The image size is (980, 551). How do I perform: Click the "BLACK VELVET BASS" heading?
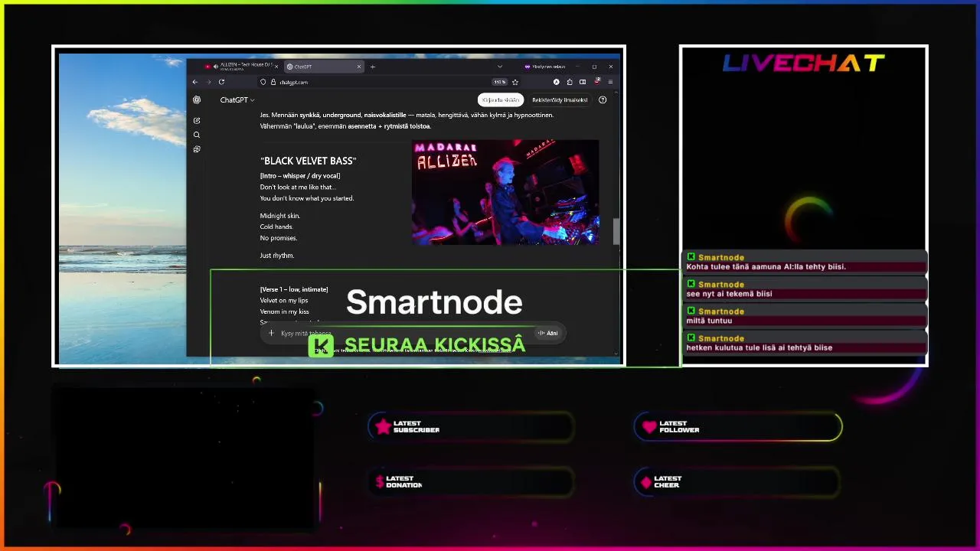tap(308, 161)
